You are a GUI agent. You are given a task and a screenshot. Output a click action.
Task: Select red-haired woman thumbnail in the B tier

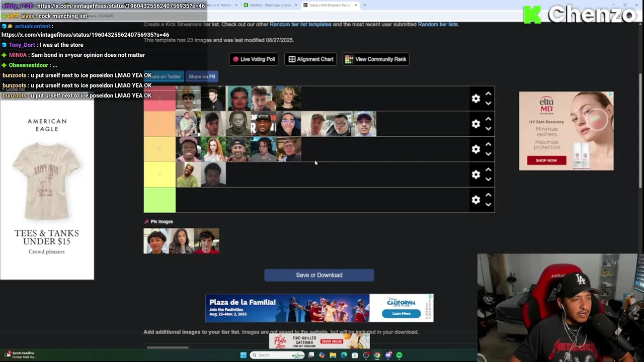tap(213, 149)
